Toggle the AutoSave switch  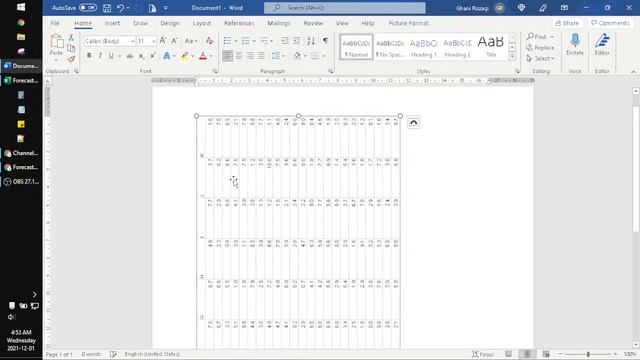pyautogui.click(x=88, y=8)
